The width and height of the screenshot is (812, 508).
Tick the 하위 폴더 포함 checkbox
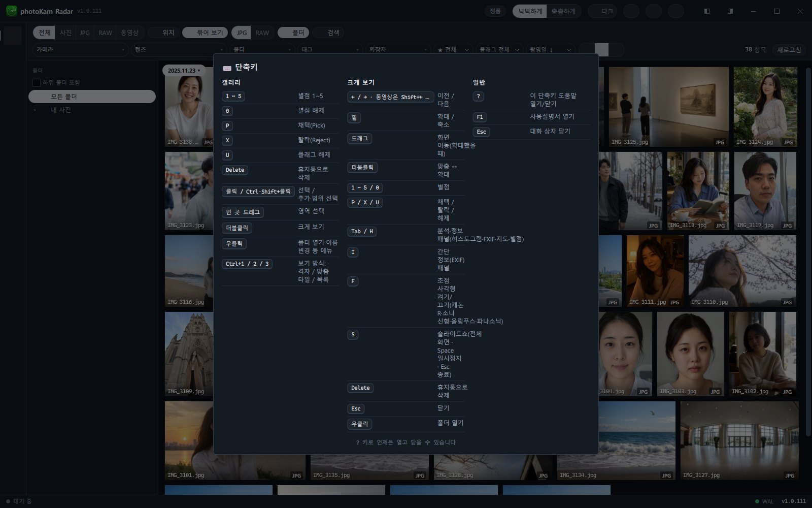[x=37, y=83]
